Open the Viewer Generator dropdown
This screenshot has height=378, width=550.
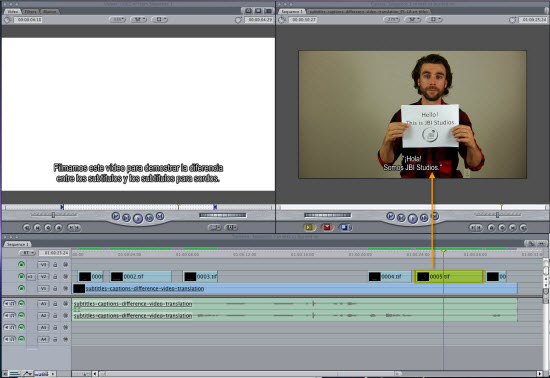[x=231, y=228]
